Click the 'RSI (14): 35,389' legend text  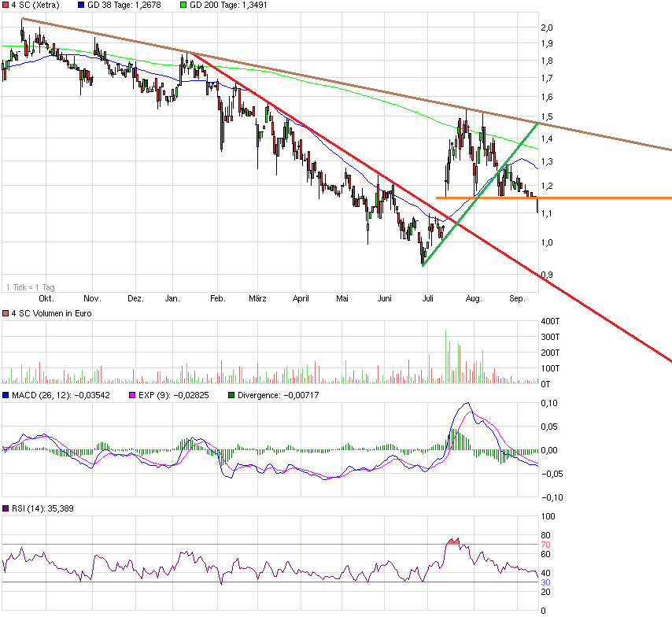click(x=42, y=508)
